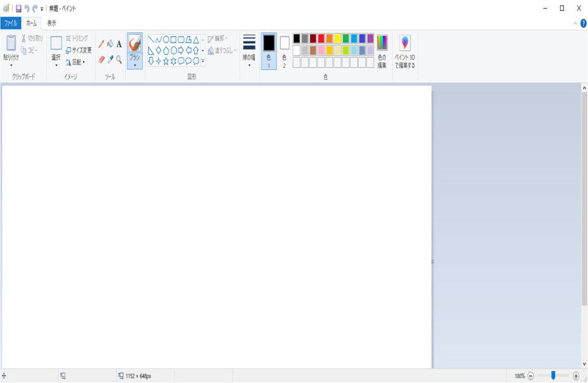Open Paint 3D editing button

tap(405, 52)
